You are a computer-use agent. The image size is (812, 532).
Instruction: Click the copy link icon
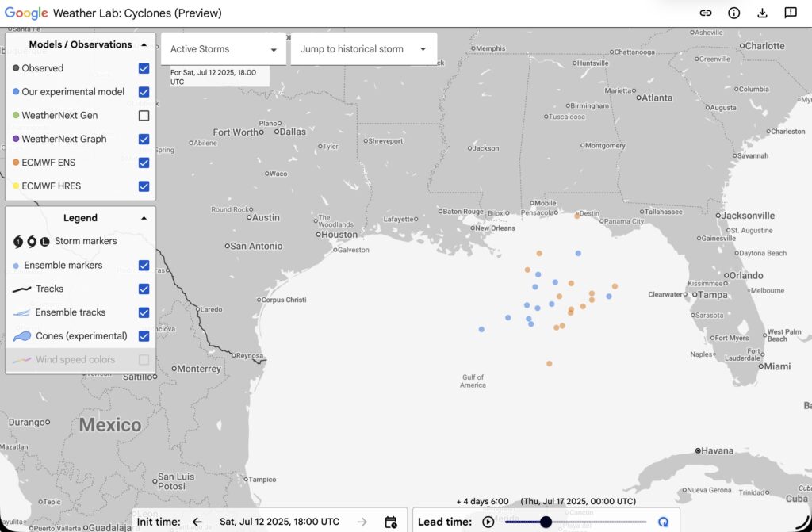pyautogui.click(x=705, y=13)
